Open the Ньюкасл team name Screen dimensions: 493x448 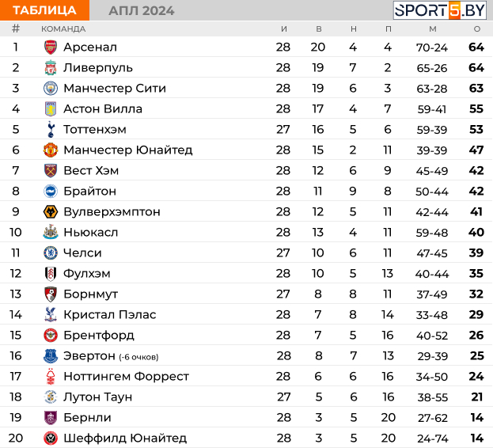click(x=90, y=233)
